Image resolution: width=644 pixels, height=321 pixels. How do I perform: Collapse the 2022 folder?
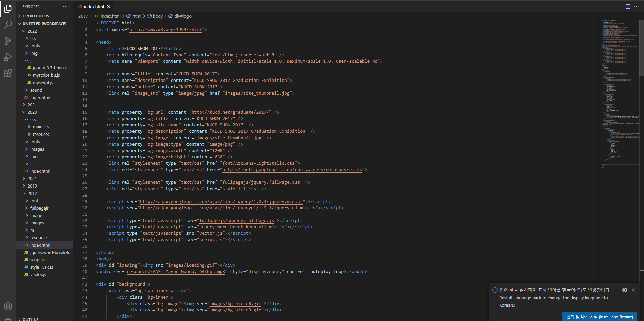pyautogui.click(x=45, y=31)
